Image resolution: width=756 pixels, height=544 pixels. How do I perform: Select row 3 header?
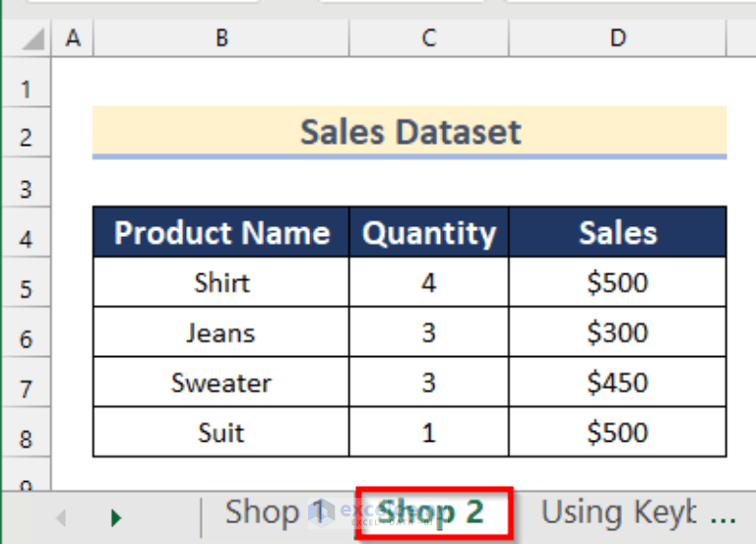pyautogui.click(x=26, y=183)
